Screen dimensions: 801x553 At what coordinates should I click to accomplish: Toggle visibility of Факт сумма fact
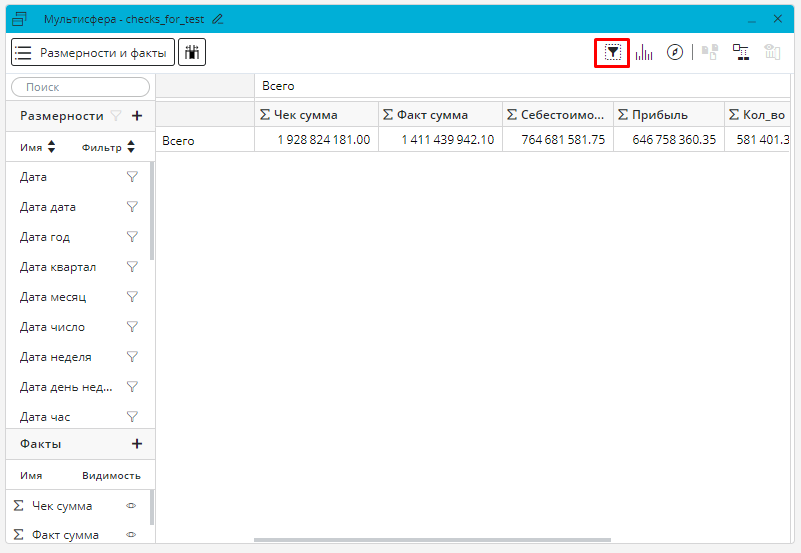point(131,535)
